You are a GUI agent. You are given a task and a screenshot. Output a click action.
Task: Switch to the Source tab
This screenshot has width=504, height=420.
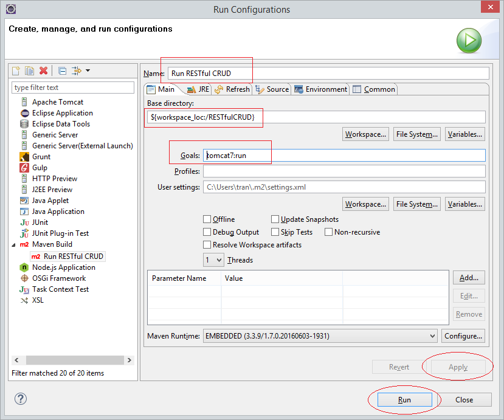click(x=272, y=89)
